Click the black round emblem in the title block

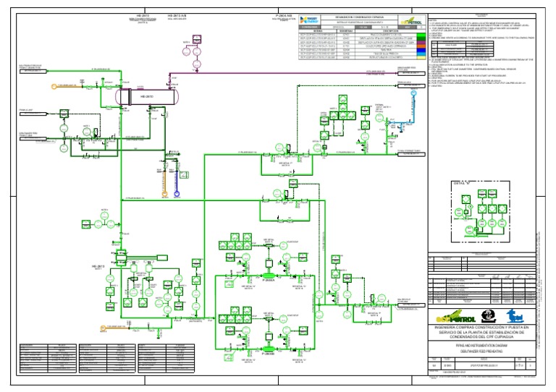[489, 316]
